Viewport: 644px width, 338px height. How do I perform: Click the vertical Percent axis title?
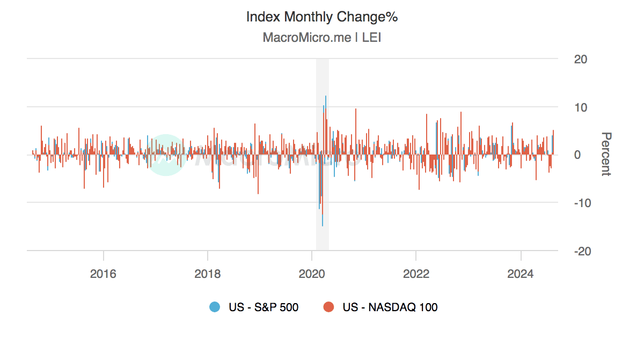pyautogui.click(x=606, y=154)
